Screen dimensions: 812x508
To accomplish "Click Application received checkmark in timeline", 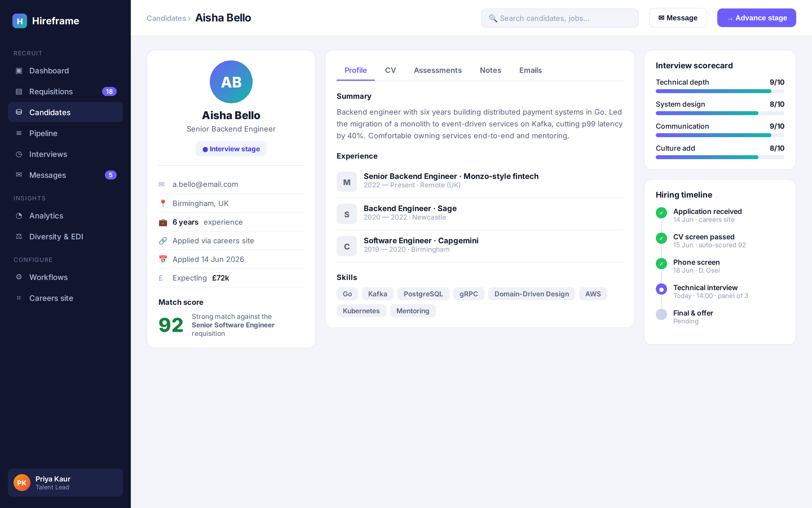I will (x=661, y=213).
